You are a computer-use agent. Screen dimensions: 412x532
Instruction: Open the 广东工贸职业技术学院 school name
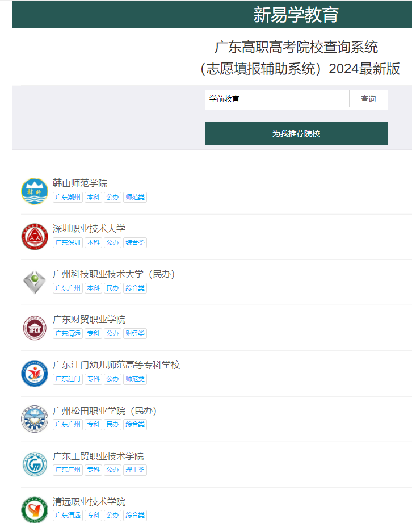(x=98, y=456)
